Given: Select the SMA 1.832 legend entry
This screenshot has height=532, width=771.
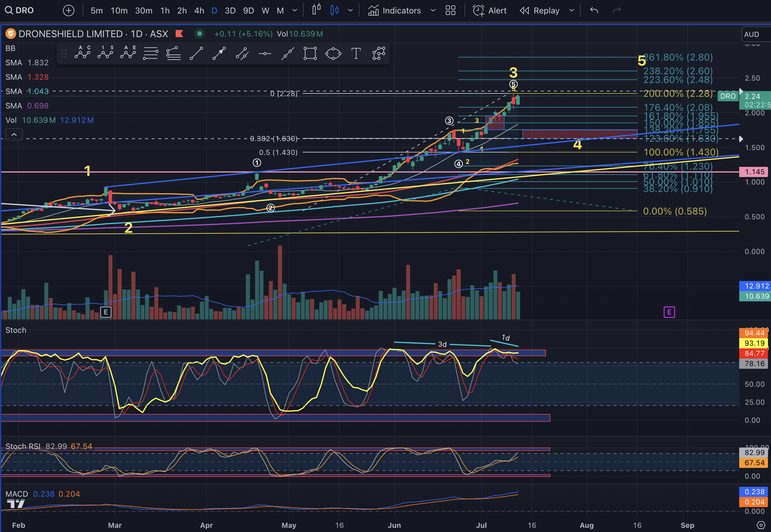Looking at the screenshot, I should point(27,63).
